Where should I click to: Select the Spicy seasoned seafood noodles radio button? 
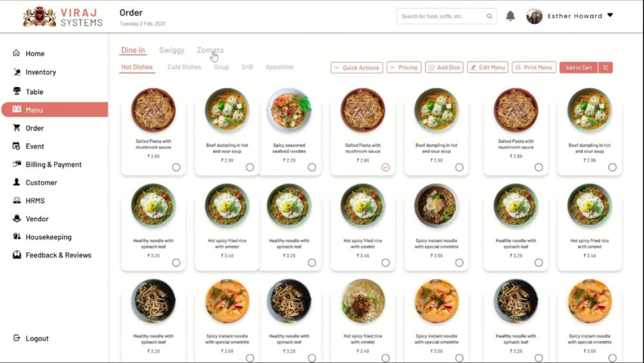coord(312,167)
